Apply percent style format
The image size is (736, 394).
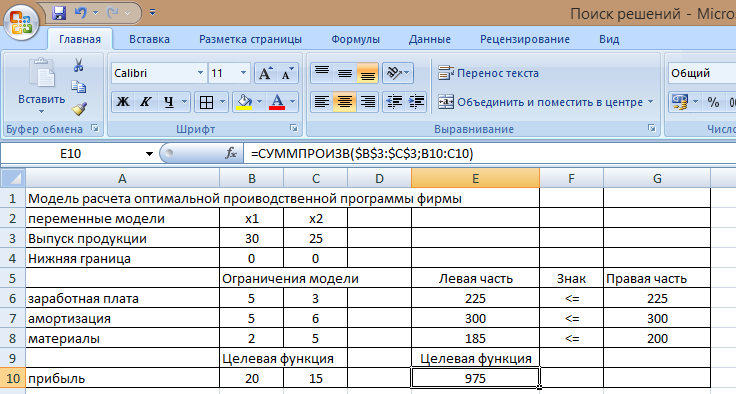tap(713, 102)
